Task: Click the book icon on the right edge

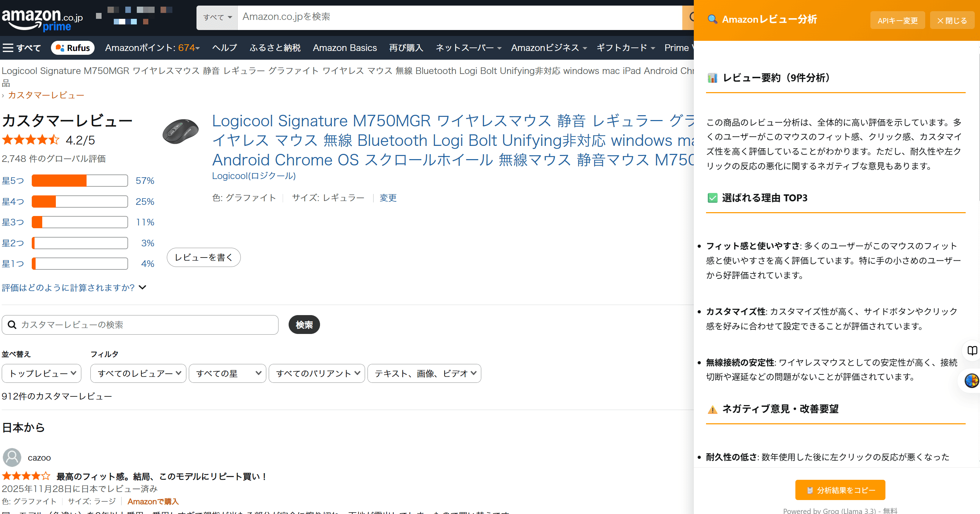Action: pos(972,350)
